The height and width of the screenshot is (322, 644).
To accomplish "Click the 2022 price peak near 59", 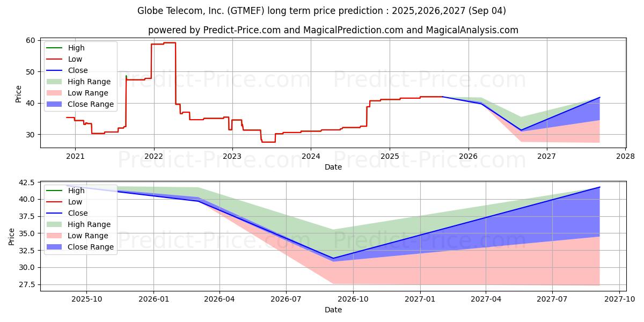I will tap(170, 43).
